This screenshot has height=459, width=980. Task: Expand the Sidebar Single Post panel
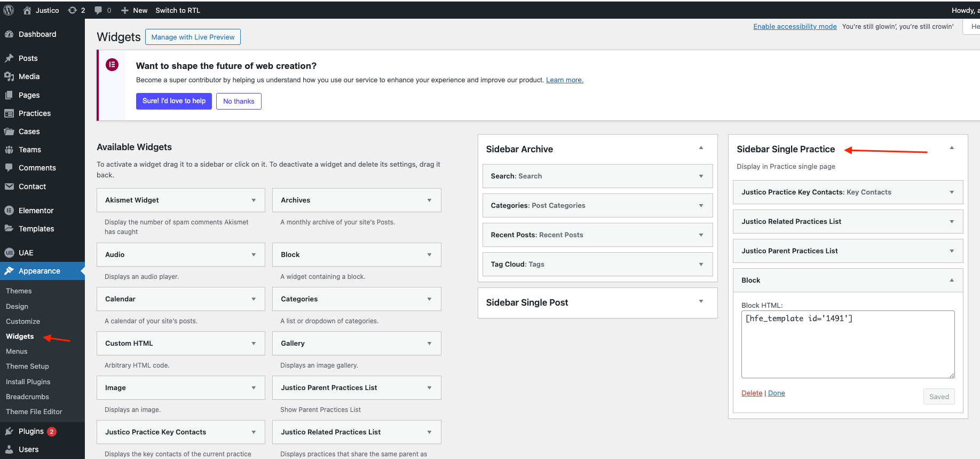[701, 302]
